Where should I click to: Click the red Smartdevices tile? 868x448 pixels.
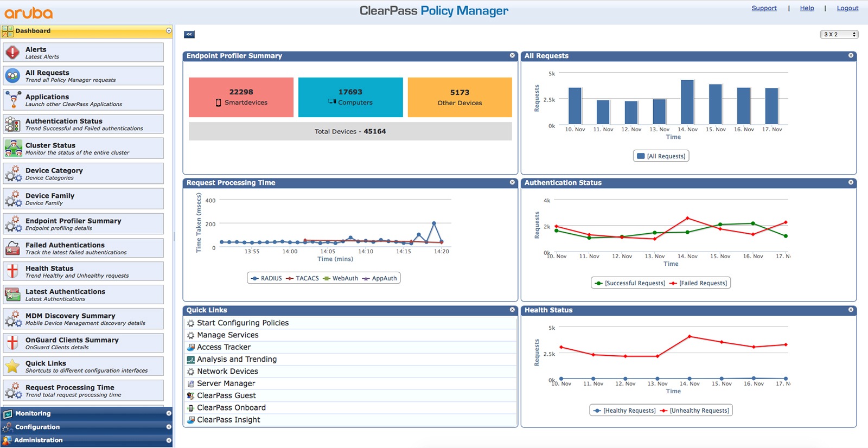pyautogui.click(x=241, y=97)
